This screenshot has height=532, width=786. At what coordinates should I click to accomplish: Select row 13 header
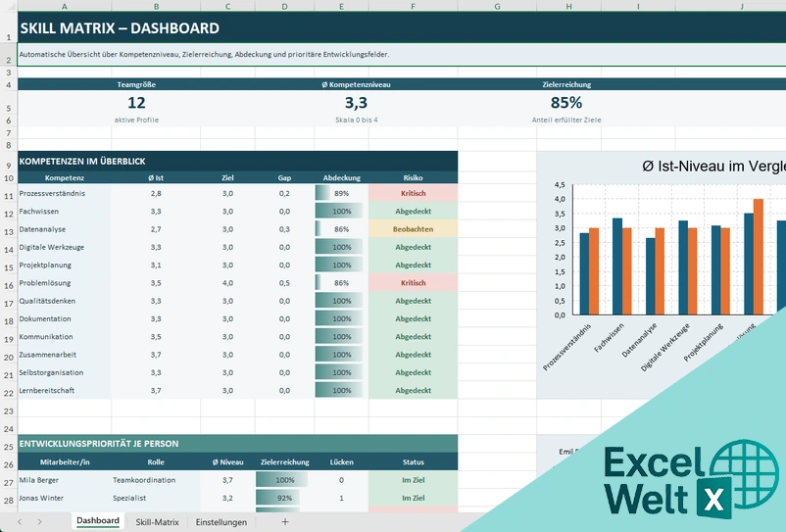pos(9,231)
